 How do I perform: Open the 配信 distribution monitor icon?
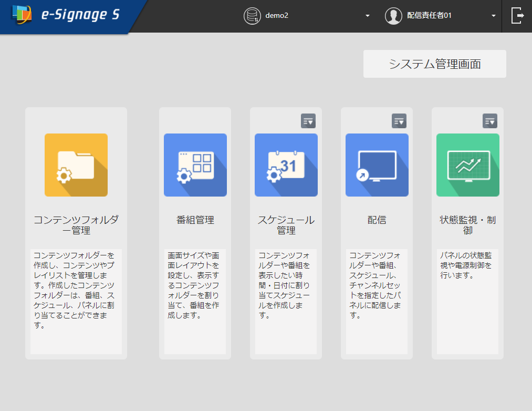(x=377, y=165)
